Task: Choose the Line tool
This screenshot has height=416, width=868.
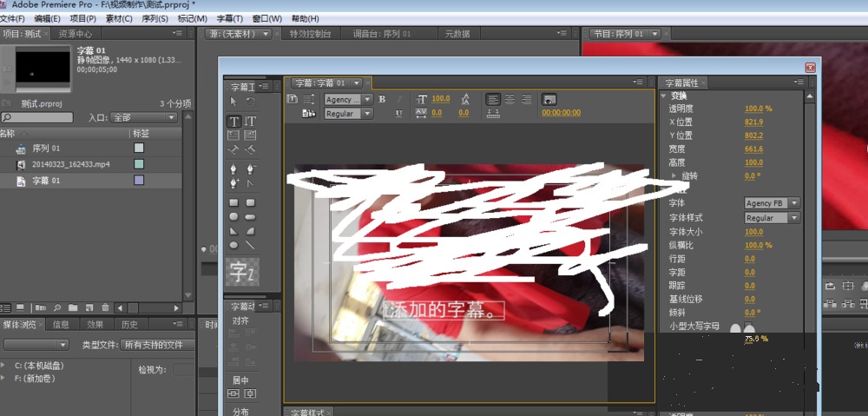Action: [x=250, y=245]
